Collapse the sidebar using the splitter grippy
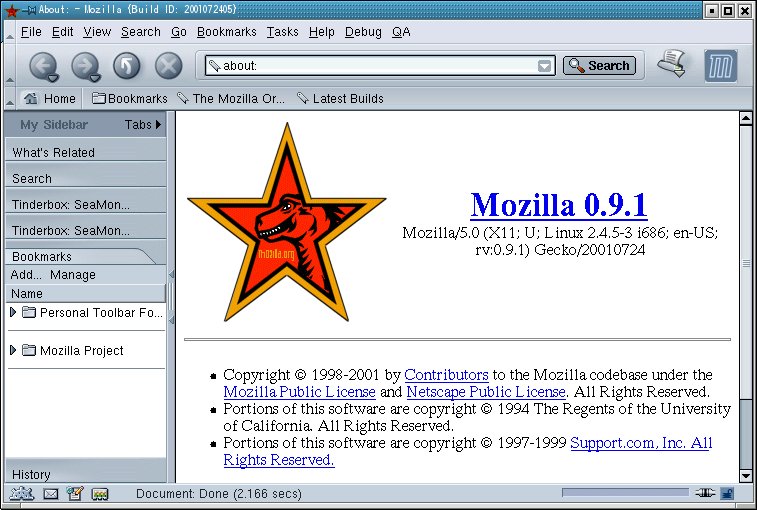The image size is (757, 510). click(171, 297)
